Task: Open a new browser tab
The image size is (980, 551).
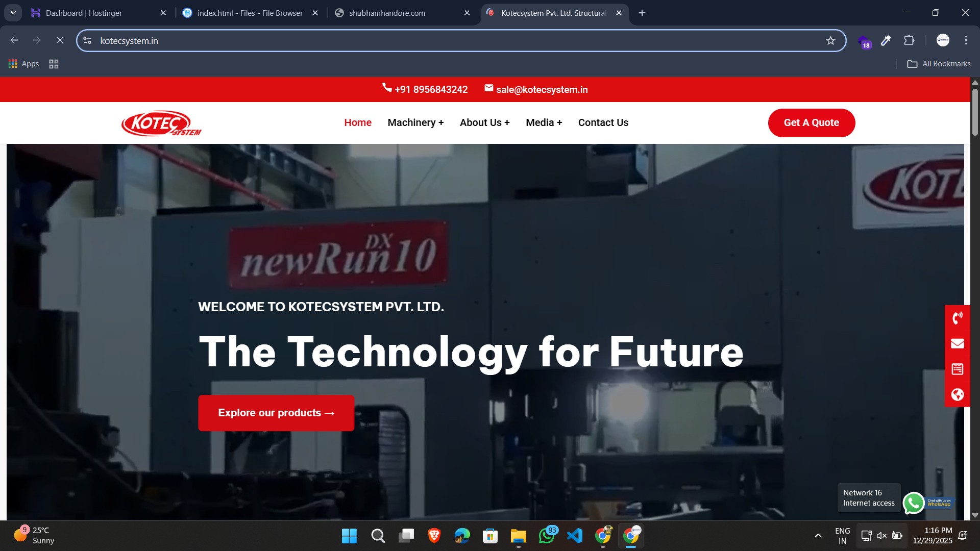Action: 642,13
